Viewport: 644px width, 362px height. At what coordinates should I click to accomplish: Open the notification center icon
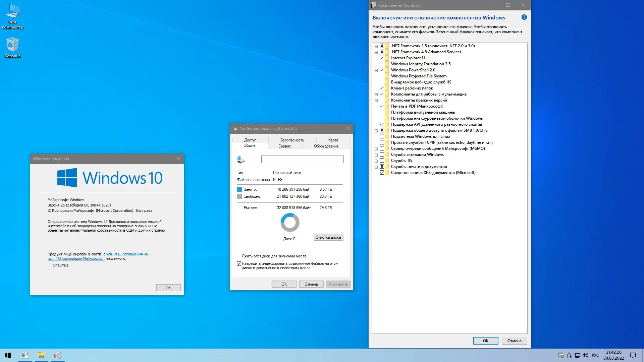click(633, 355)
